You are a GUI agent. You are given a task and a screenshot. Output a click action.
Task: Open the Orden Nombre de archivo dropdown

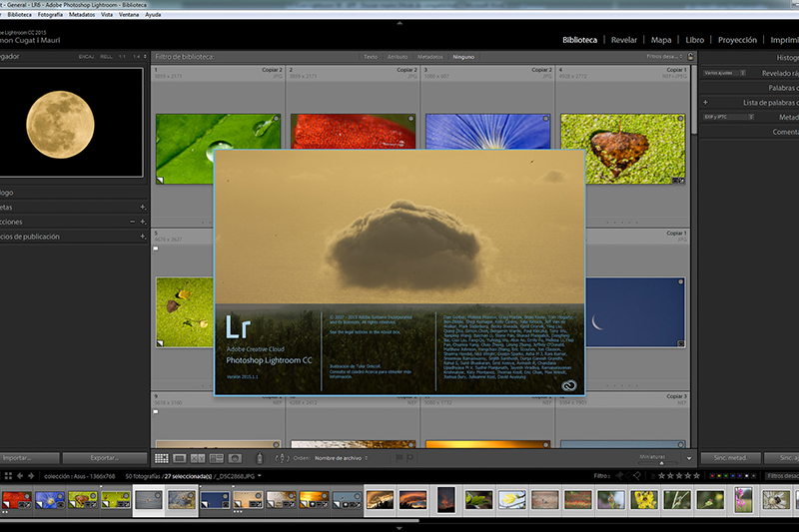[341, 458]
